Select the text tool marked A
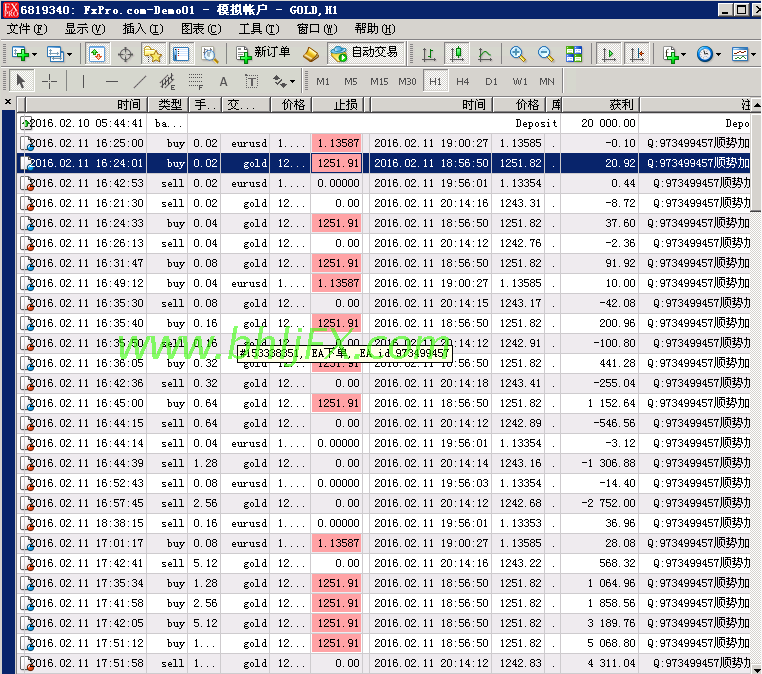This screenshot has height=674, width=762. pos(223,82)
